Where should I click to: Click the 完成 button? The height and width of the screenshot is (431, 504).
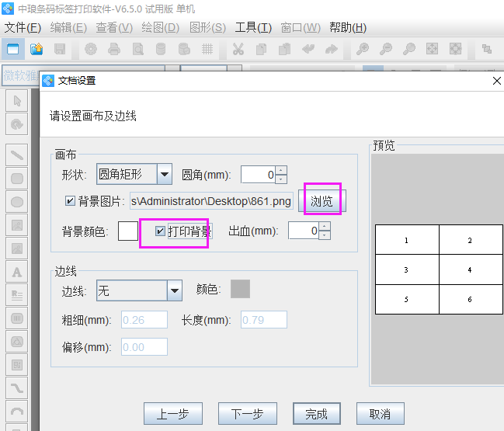[x=317, y=414]
